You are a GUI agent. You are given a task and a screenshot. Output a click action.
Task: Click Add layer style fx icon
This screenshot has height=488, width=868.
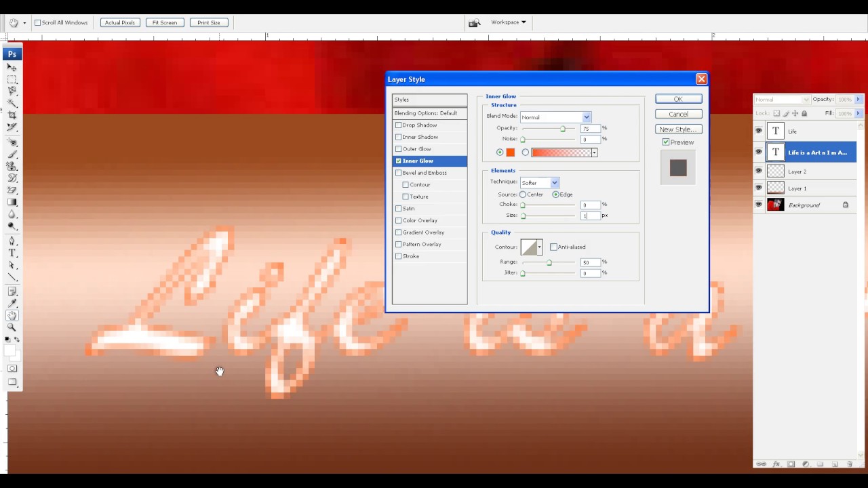tap(776, 464)
